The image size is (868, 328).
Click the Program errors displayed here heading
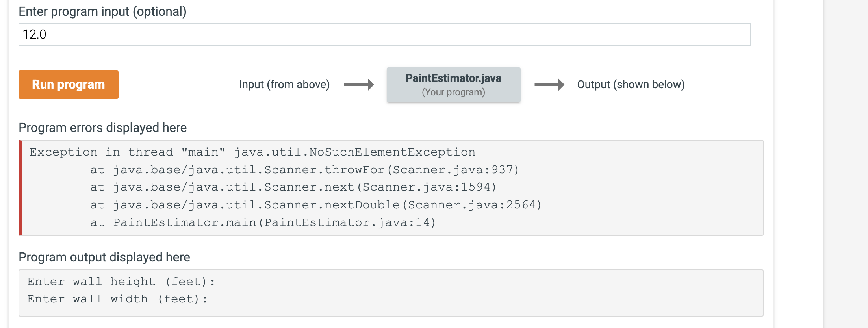pyautogui.click(x=102, y=128)
